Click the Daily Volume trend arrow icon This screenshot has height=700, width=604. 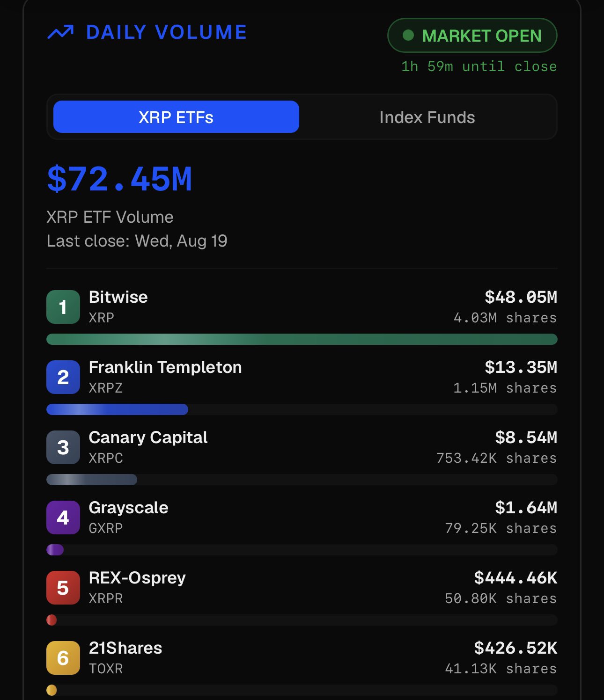(x=61, y=32)
